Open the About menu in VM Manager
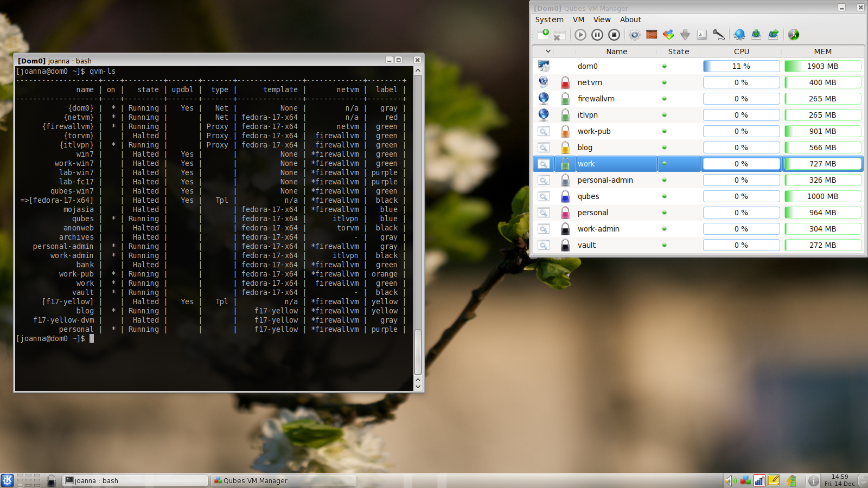Screen dimensions: 868x488 (x=630, y=20)
